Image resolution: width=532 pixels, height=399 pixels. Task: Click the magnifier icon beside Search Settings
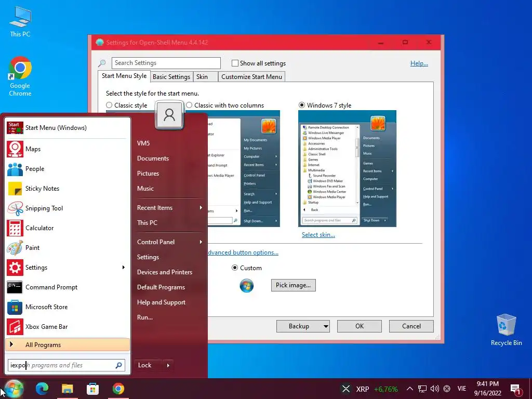point(102,63)
